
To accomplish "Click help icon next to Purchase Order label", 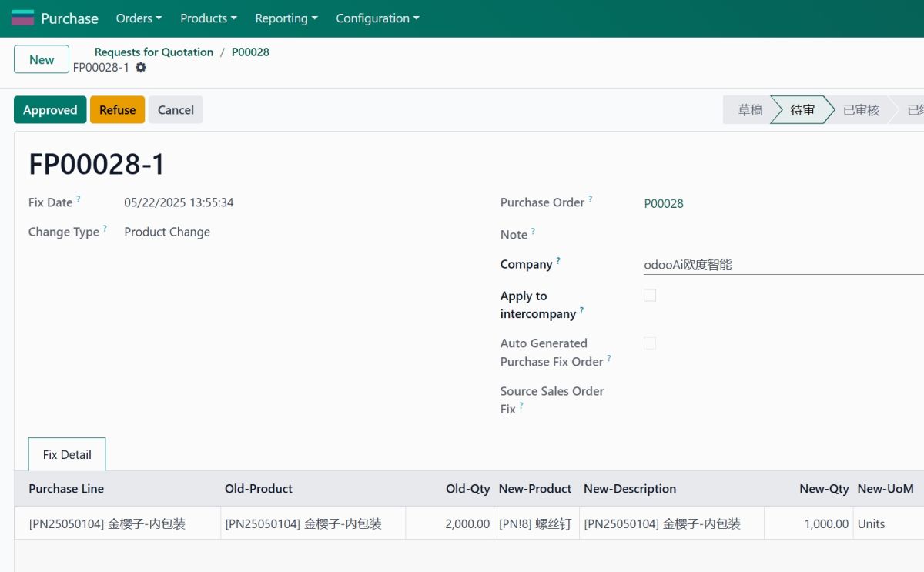I will click(x=591, y=199).
